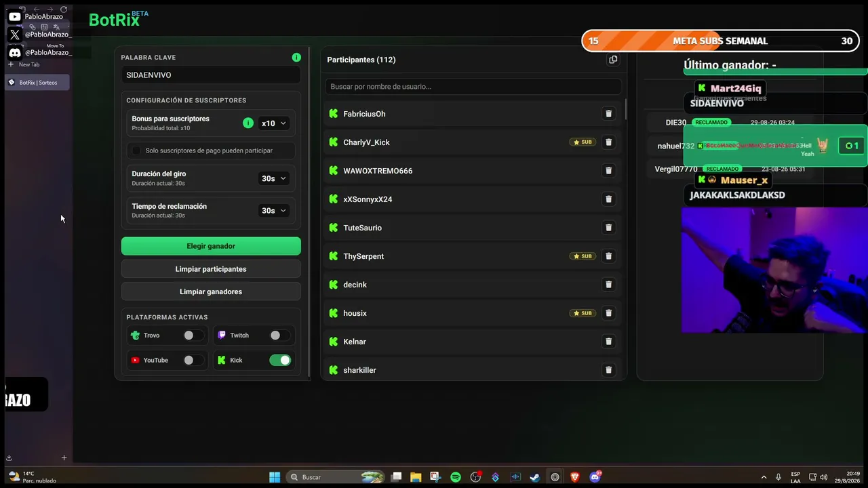Viewport: 868px width, 488px height.
Task: Click Limpiar ganadores button
Action: [x=211, y=291]
